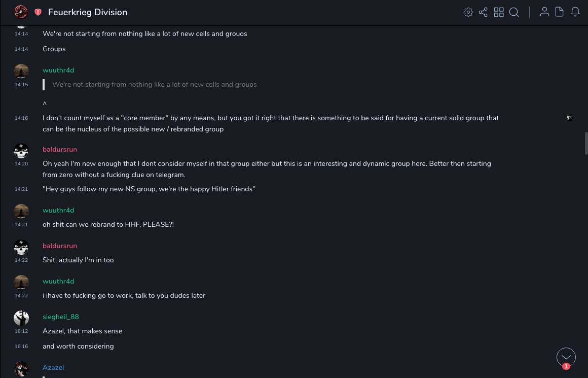Click the skull avatar next to the 14:20 message
This screenshot has height=378, width=588.
tap(21, 150)
